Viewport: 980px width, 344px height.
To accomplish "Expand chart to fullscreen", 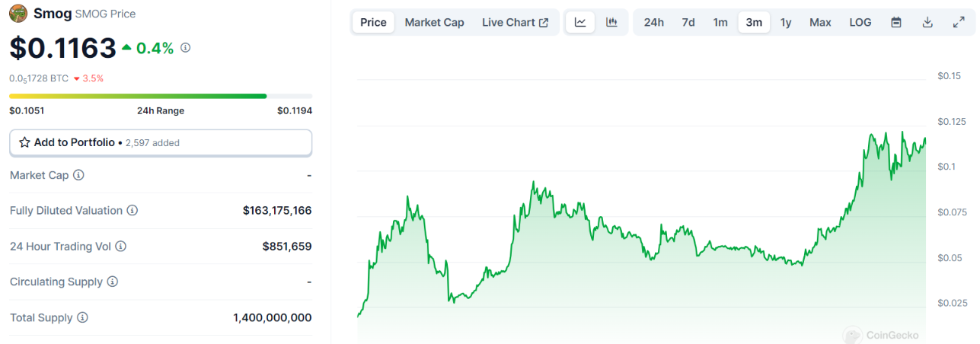I will (x=959, y=22).
